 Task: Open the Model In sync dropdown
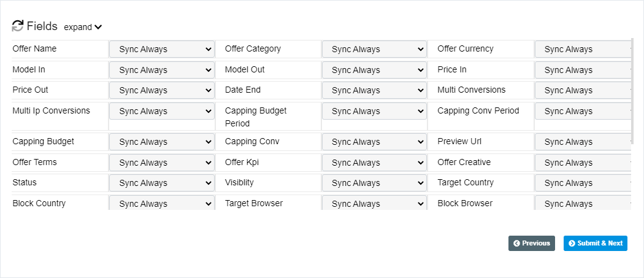pos(161,70)
